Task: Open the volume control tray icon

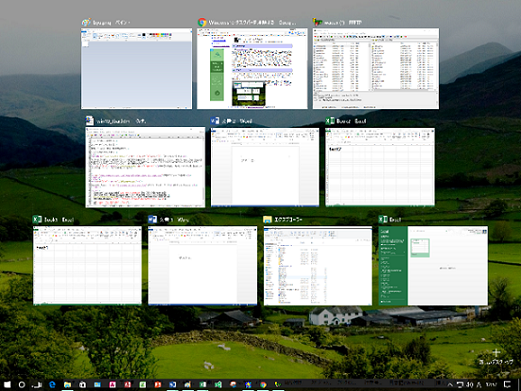Action: tap(470, 385)
